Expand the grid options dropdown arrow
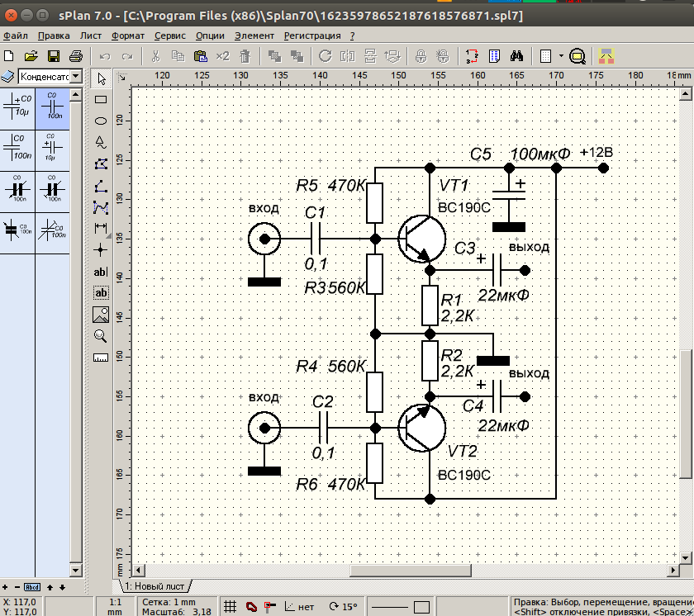The height and width of the screenshot is (616, 694). tap(561, 56)
